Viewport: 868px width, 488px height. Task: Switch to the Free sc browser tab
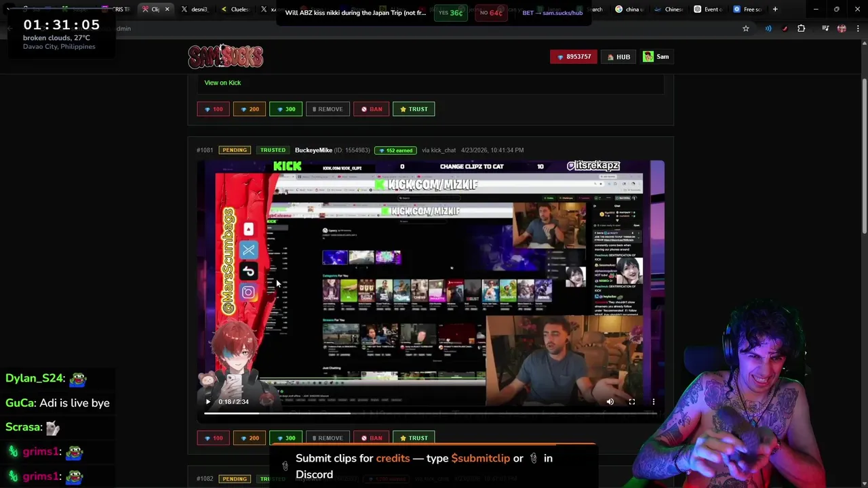point(747,9)
